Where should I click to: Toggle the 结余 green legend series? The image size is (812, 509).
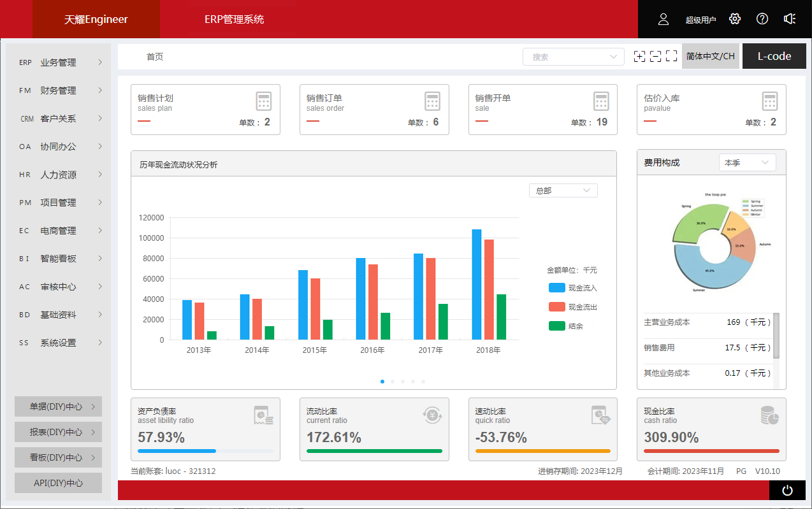[566, 326]
